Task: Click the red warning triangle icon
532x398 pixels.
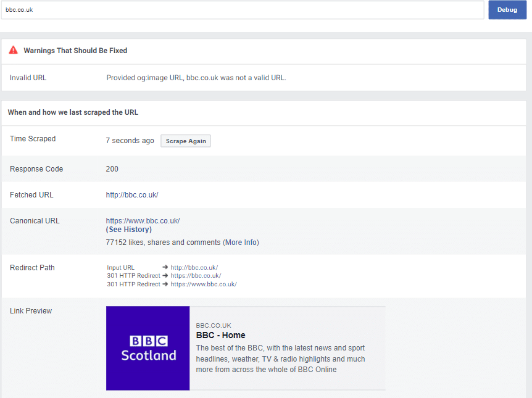Action: pyautogui.click(x=13, y=50)
